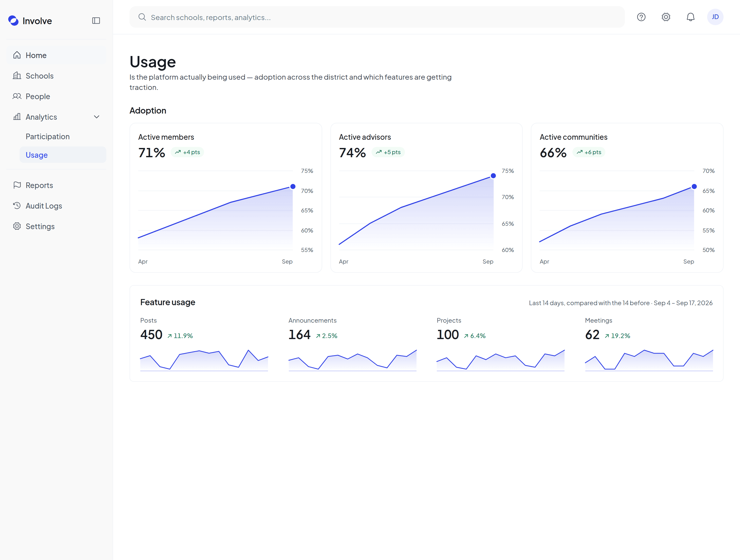This screenshot has height=560, width=740.
Task: Click the 'Sep 4 – Sep 17, 2026' date range text
Action: (x=683, y=303)
